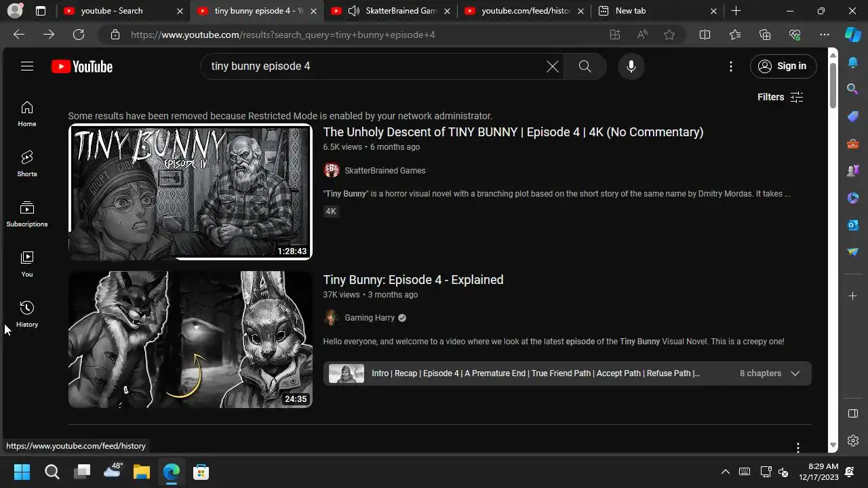The height and width of the screenshot is (488, 868).
Task: Open The Unholy Descent of TINY BUNNY title
Action: coord(513,132)
